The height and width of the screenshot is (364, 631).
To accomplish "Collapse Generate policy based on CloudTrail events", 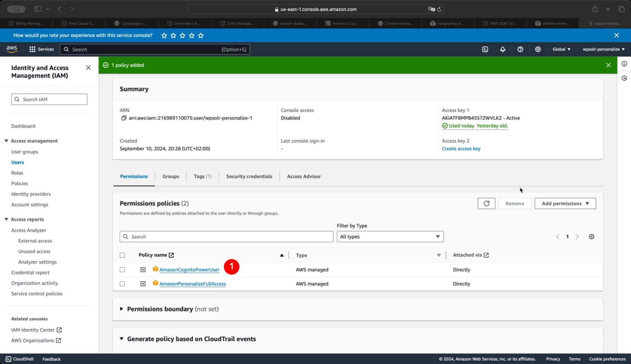I will (x=121, y=339).
